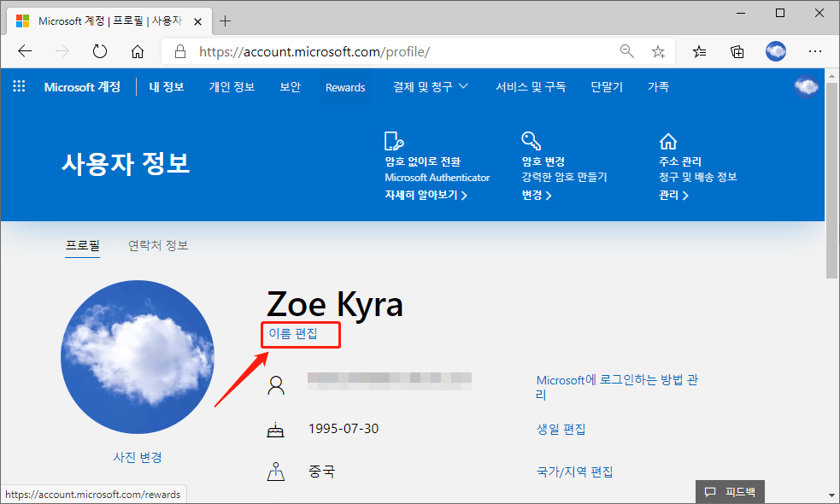Click the cloud profile picture
This screenshot has height=504, width=840.
(138, 357)
